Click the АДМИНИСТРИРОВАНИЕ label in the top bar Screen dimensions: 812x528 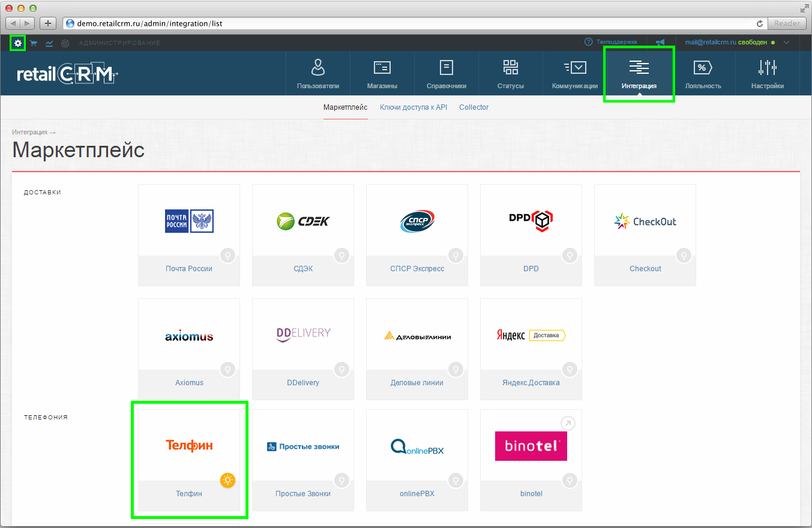point(119,43)
